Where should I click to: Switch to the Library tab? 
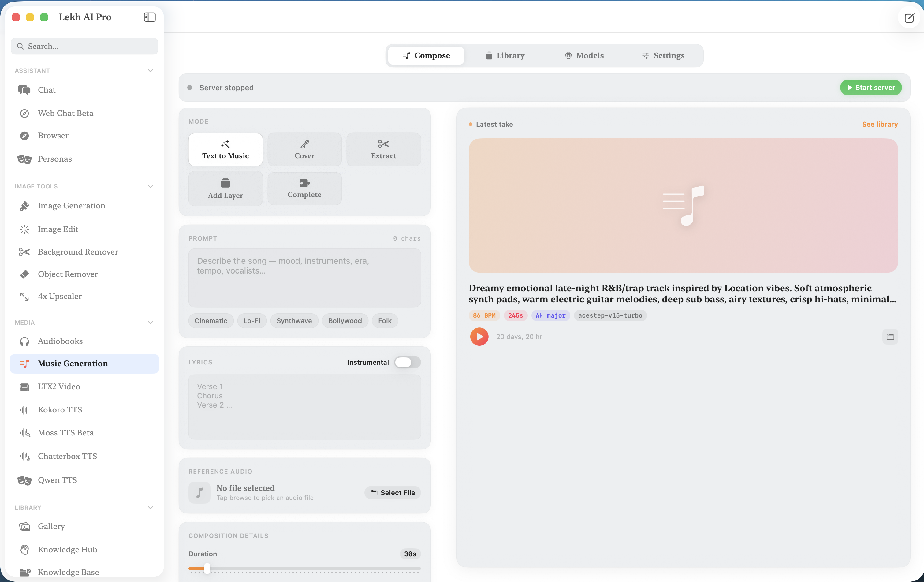click(505, 56)
